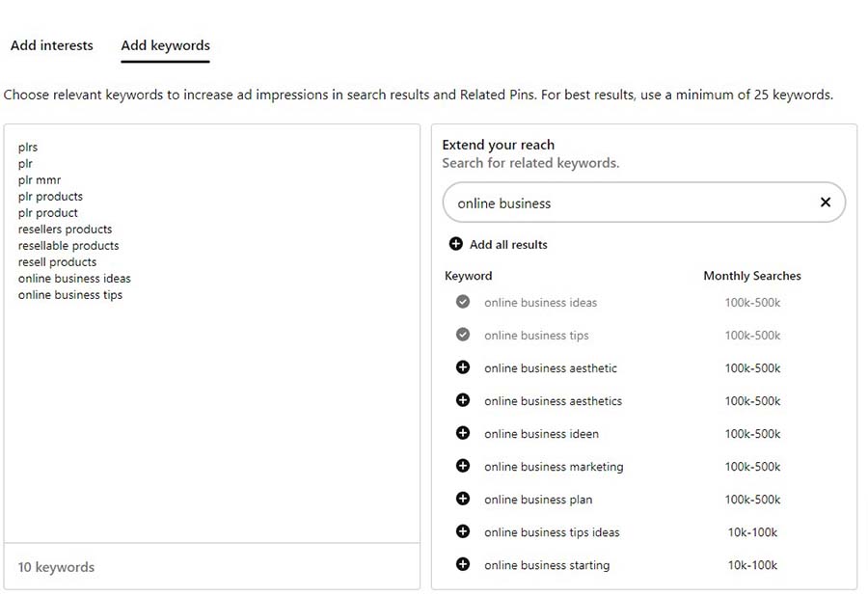The image size is (868, 596).
Task: Add the keyword 'online business starting'
Action: click(463, 565)
